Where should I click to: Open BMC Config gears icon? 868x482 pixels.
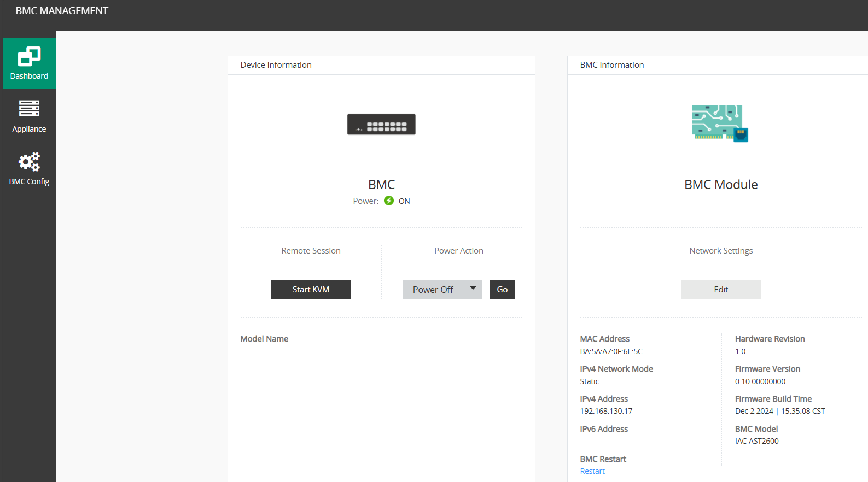coord(29,162)
